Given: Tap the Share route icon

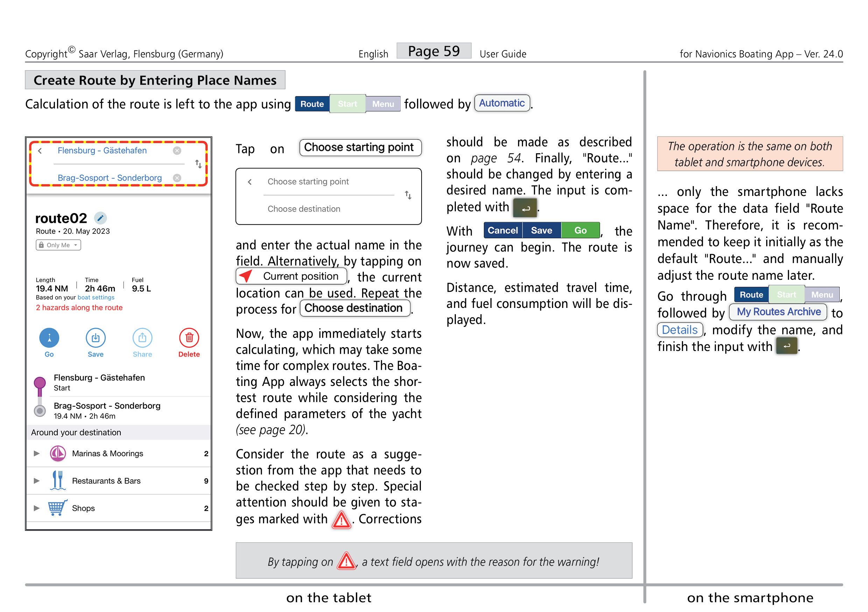Looking at the screenshot, I should 142,338.
